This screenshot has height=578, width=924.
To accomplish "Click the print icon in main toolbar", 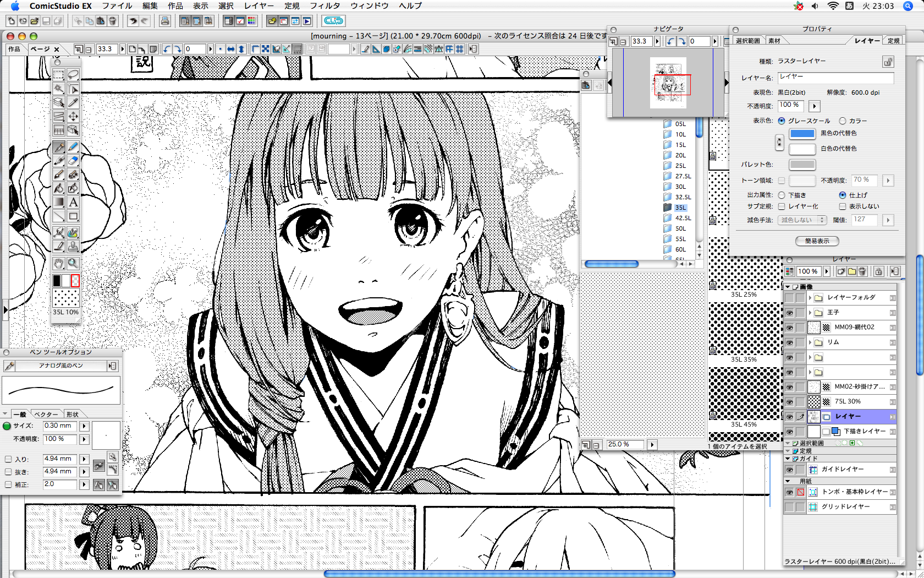I will (x=164, y=21).
